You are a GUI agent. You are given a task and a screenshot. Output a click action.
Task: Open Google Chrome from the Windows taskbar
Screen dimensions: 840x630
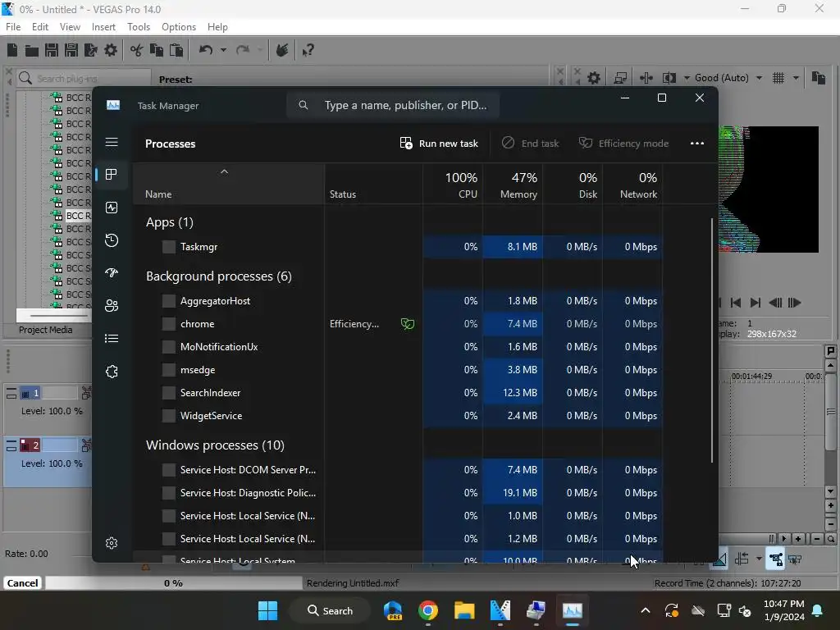[428, 610]
